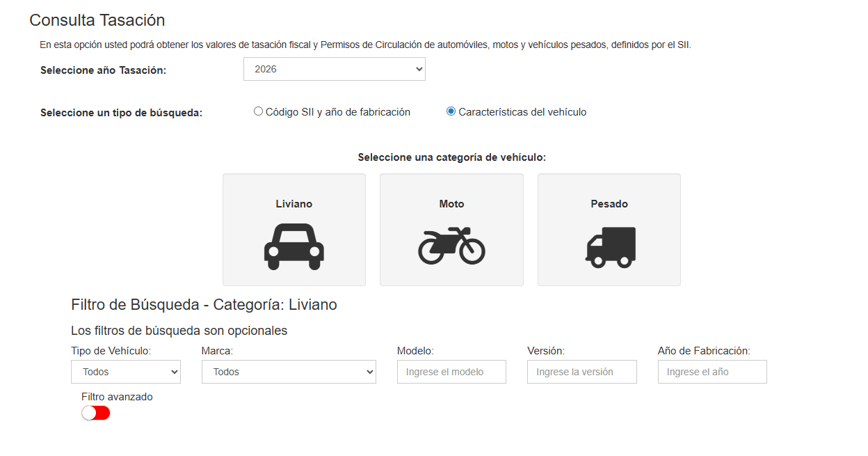Screen dimensions: 868x456
Task: Focus the Versión text field
Action: tap(581, 372)
